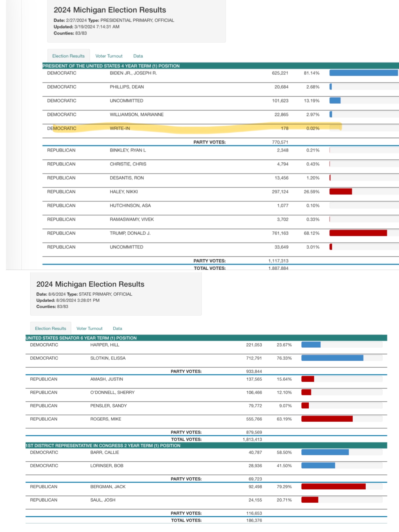
Task: Select the highlighted WRITE-IN entry
Action: coord(120,128)
